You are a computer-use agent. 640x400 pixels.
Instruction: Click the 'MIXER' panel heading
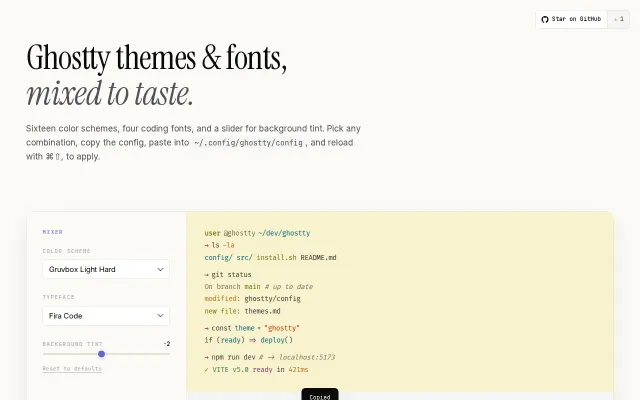(53, 232)
